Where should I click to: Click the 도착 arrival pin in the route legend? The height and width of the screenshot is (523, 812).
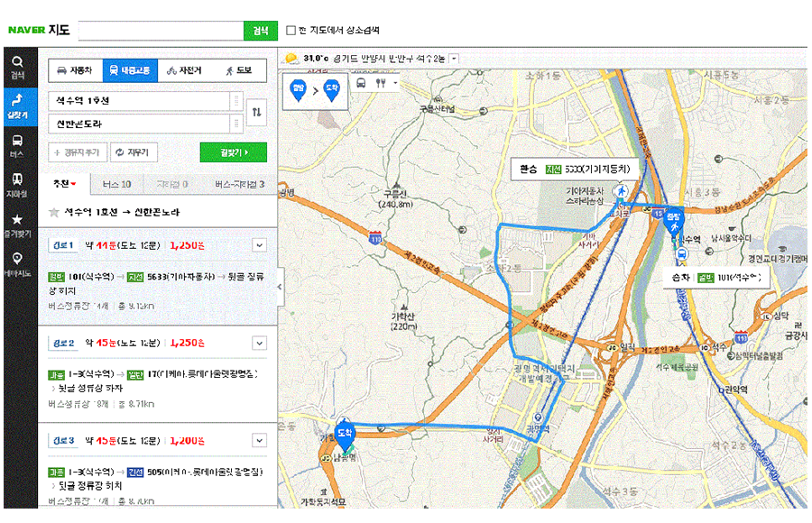point(332,90)
